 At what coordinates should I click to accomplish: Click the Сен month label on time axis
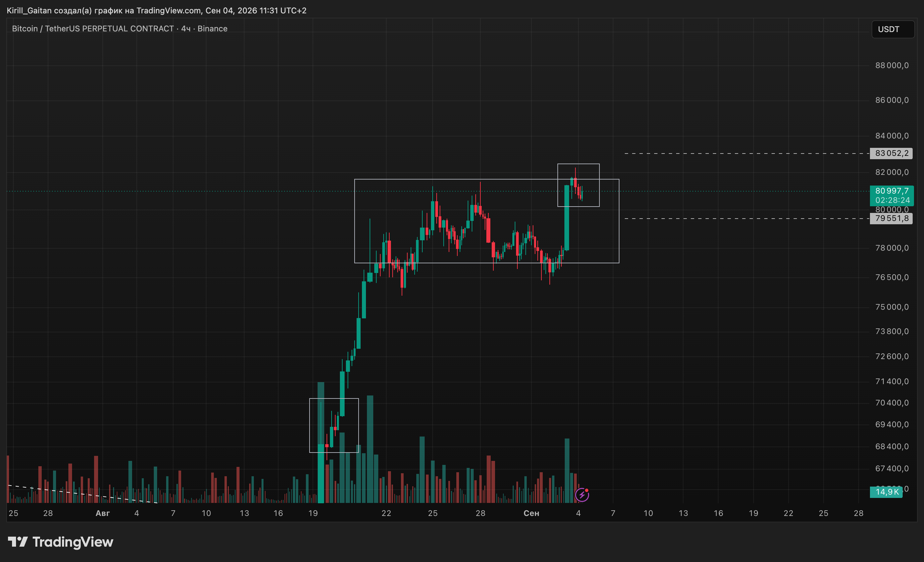[x=531, y=513]
